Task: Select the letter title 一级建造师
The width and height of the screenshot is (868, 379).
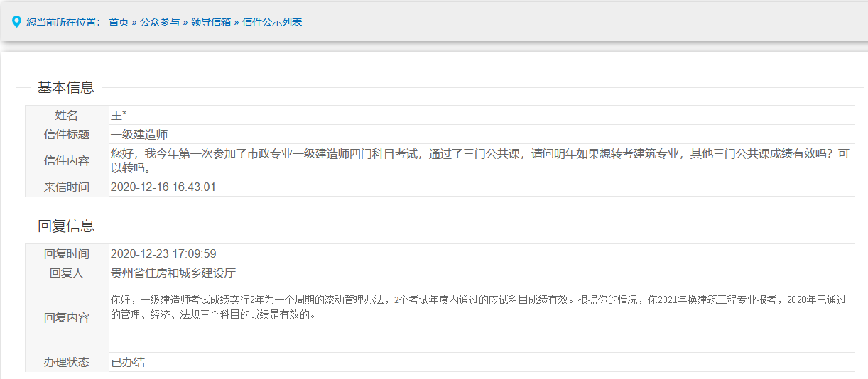Action: point(139,135)
